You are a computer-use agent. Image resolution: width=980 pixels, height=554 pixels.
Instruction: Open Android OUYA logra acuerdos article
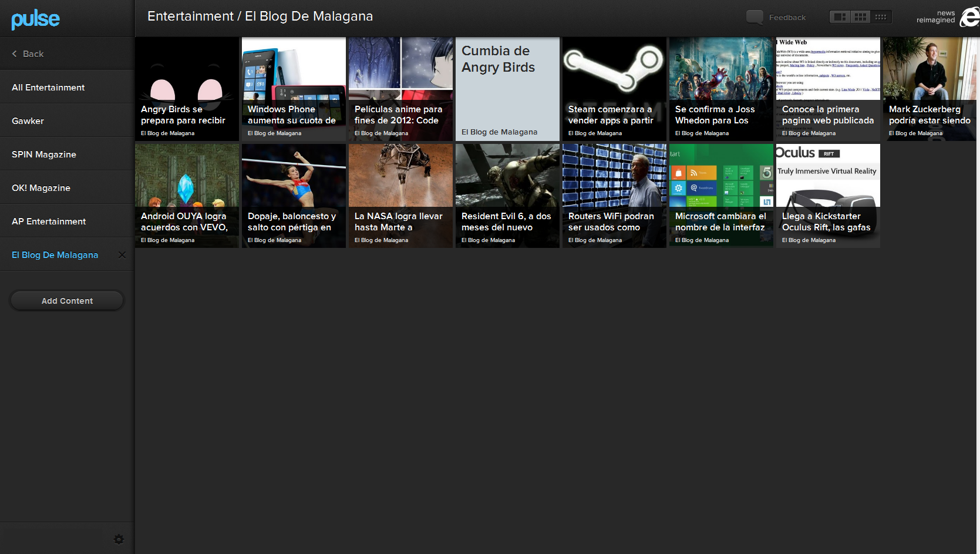(x=187, y=196)
